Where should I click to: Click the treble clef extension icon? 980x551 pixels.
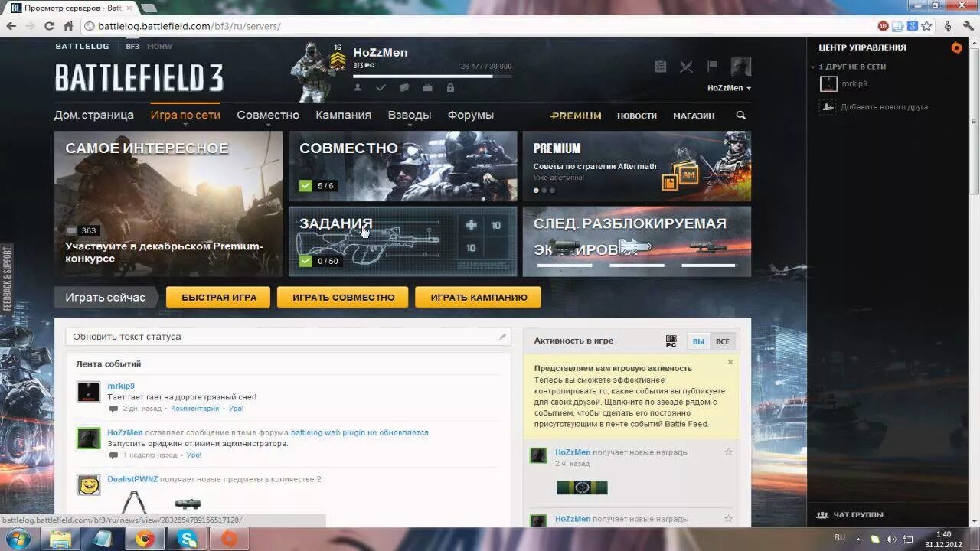click(x=948, y=26)
